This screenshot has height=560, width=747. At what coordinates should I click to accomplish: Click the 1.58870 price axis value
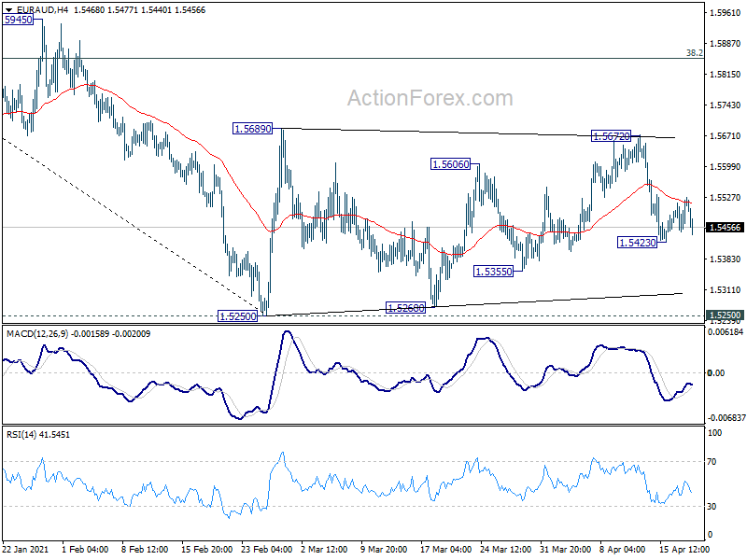pyautogui.click(x=726, y=44)
